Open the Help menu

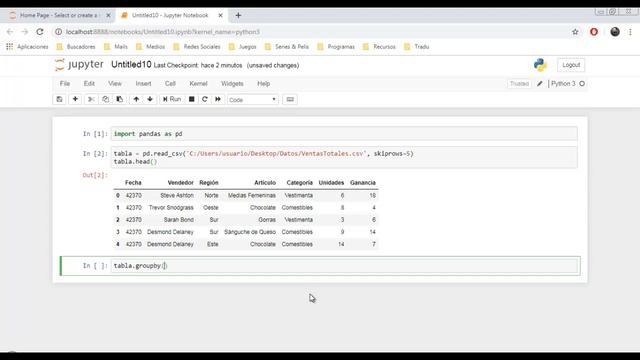264,84
